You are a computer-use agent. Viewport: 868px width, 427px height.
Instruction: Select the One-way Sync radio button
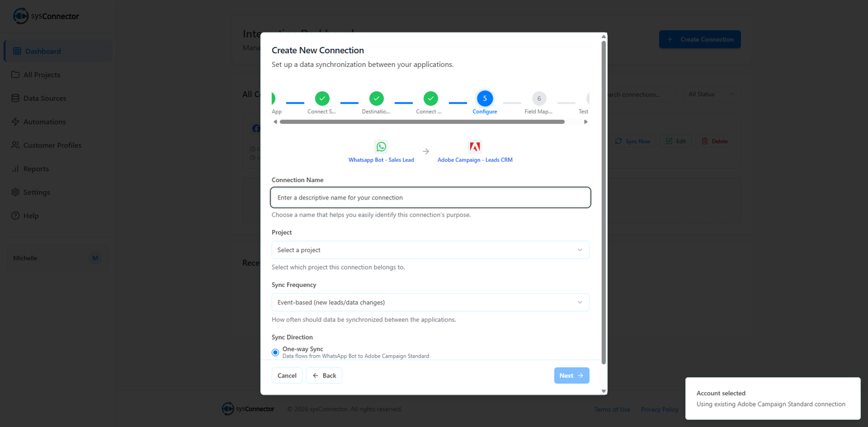pyautogui.click(x=275, y=353)
